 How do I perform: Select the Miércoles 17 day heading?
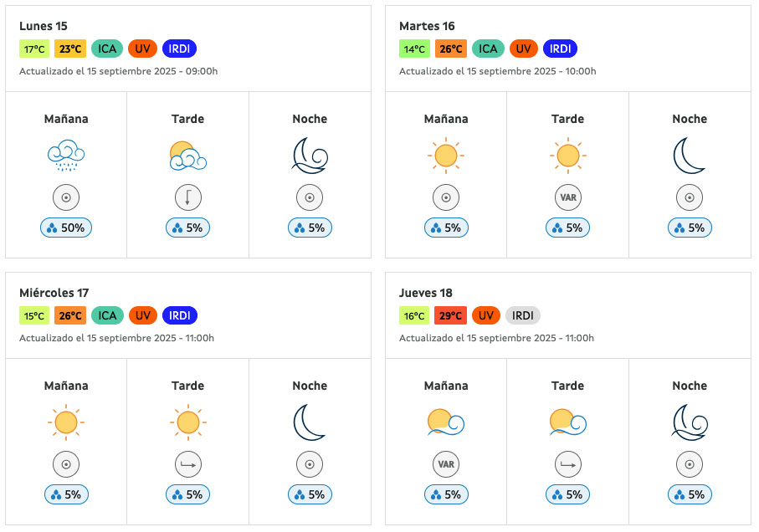point(54,293)
